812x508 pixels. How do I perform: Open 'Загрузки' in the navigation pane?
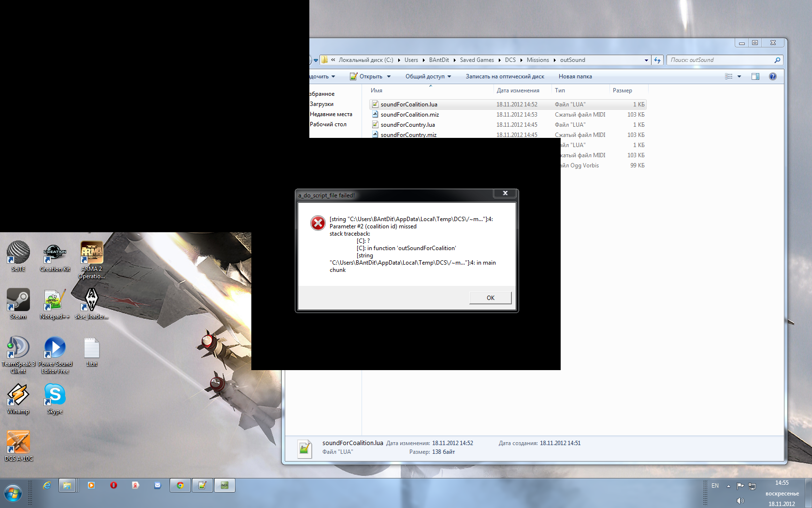(x=321, y=104)
